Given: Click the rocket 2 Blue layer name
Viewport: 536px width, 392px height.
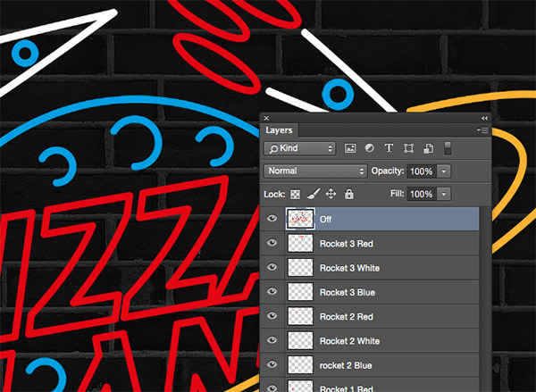Looking at the screenshot, I should [346, 366].
